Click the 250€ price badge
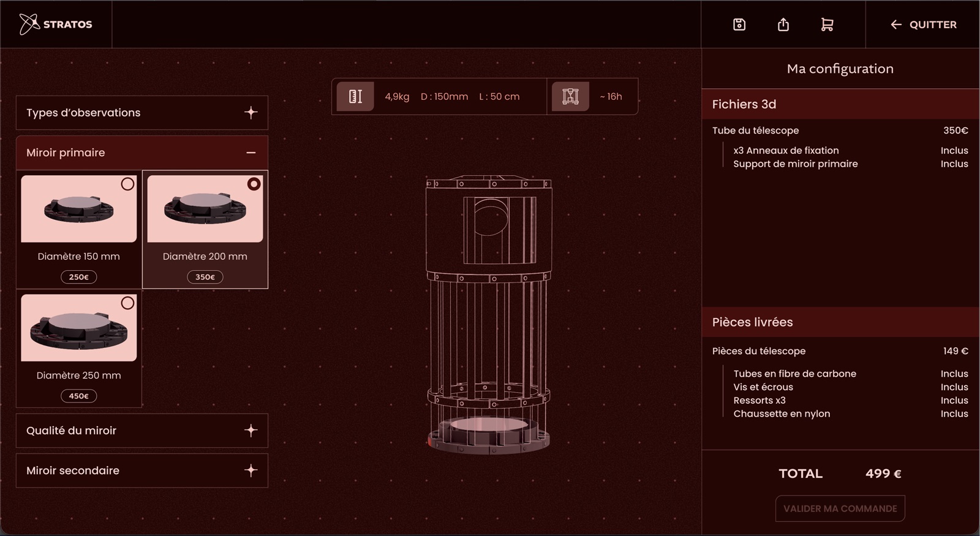Image resolution: width=980 pixels, height=536 pixels. [78, 277]
